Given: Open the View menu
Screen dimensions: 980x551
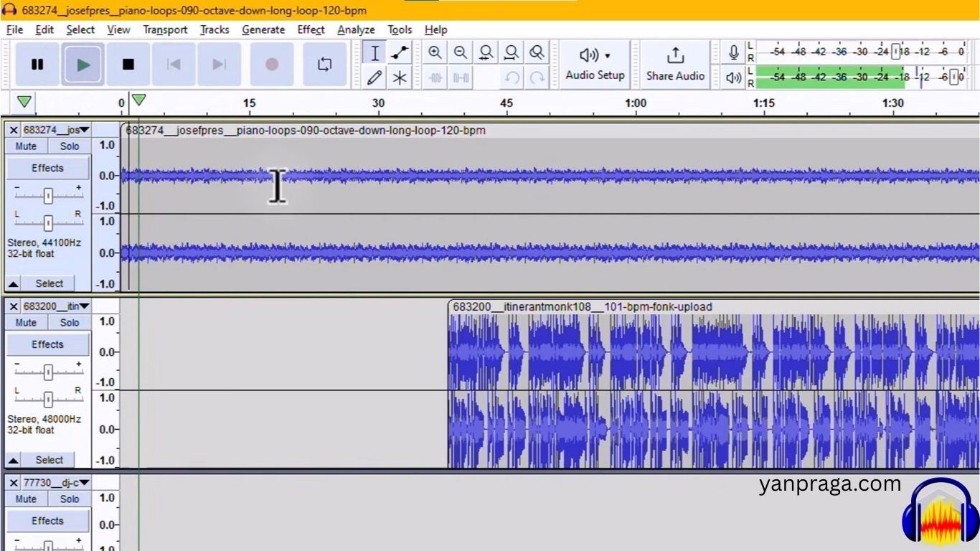Looking at the screenshot, I should [x=118, y=29].
